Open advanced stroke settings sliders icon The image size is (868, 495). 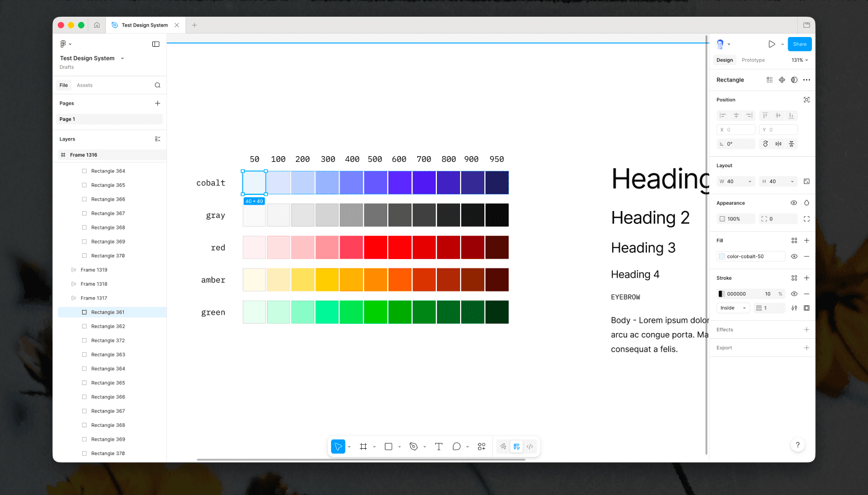(794, 308)
